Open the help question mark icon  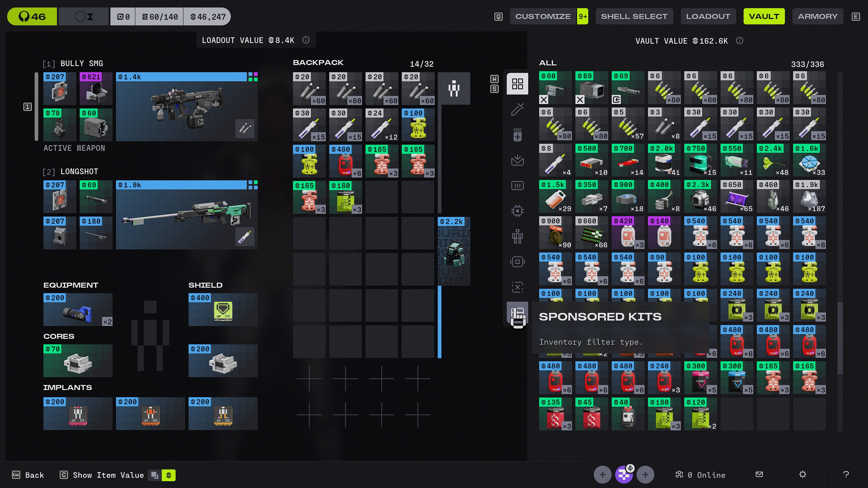pyautogui.click(x=846, y=474)
